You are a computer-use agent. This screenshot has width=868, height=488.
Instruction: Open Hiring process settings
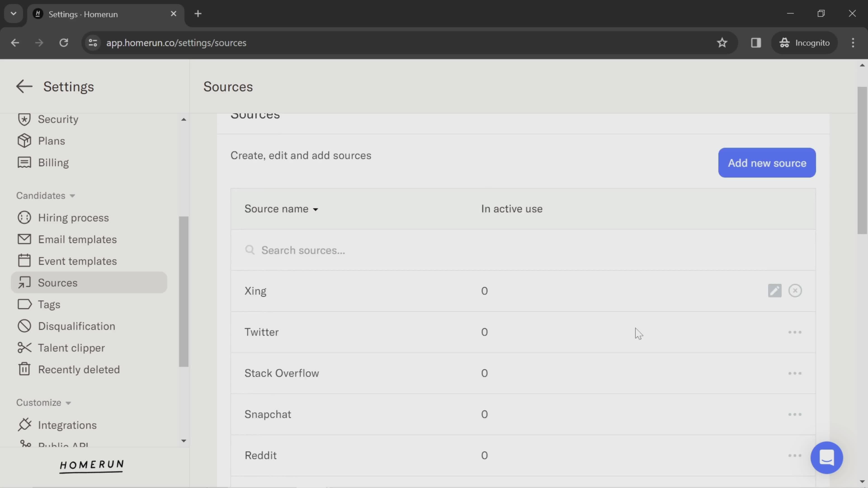coord(73,218)
